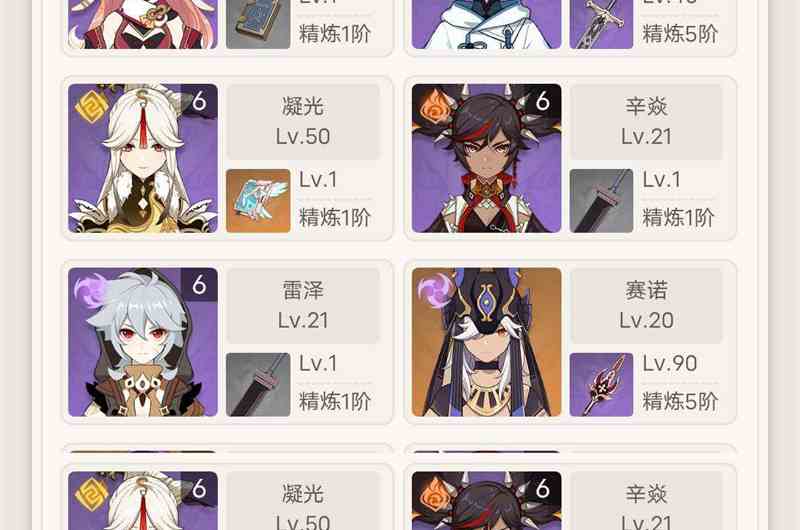Choose the 辛焱 Lv.21 label in the fully visible card

click(x=646, y=122)
